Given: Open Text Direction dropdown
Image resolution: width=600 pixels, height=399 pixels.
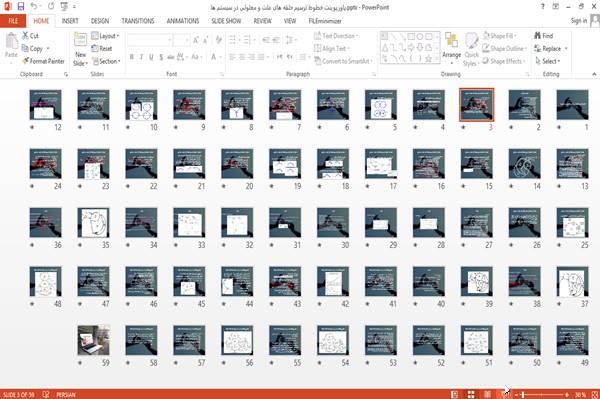Looking at the screenshot, I should point(336,36).
